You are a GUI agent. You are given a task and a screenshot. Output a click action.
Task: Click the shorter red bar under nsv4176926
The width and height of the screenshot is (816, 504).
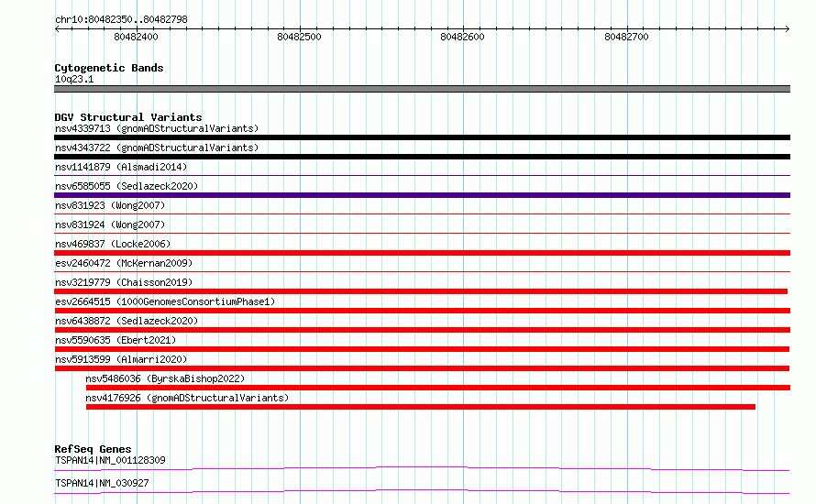pos(421,407)
